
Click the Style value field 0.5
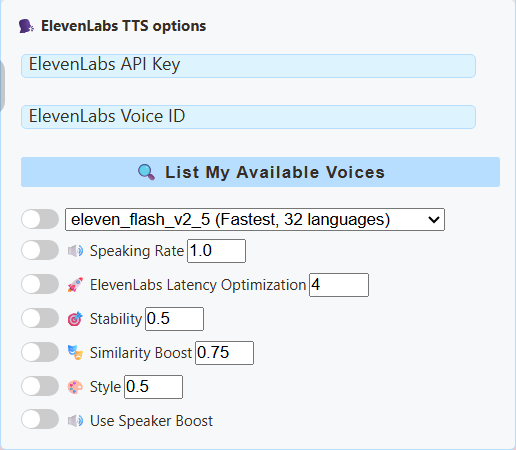[153, 387]
